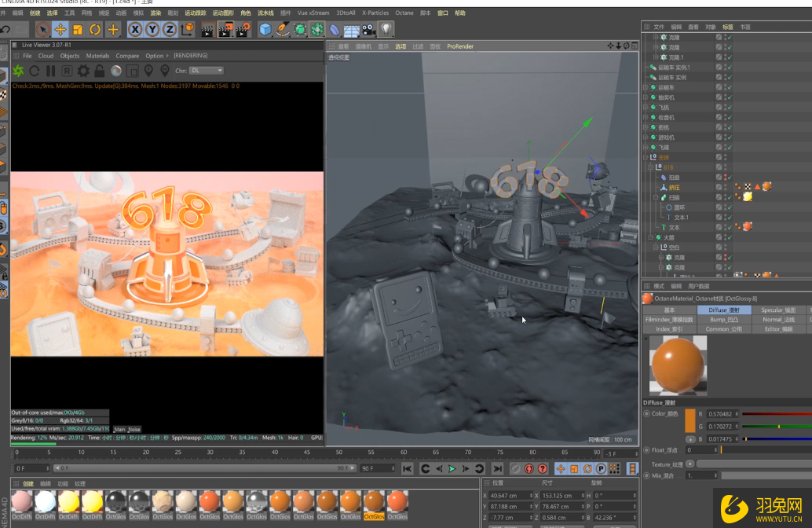This screenshot has width=812, height=528.
Task: Expand the 运输车 object in tree
Action: pyautogui.click(x=645, y=88)
